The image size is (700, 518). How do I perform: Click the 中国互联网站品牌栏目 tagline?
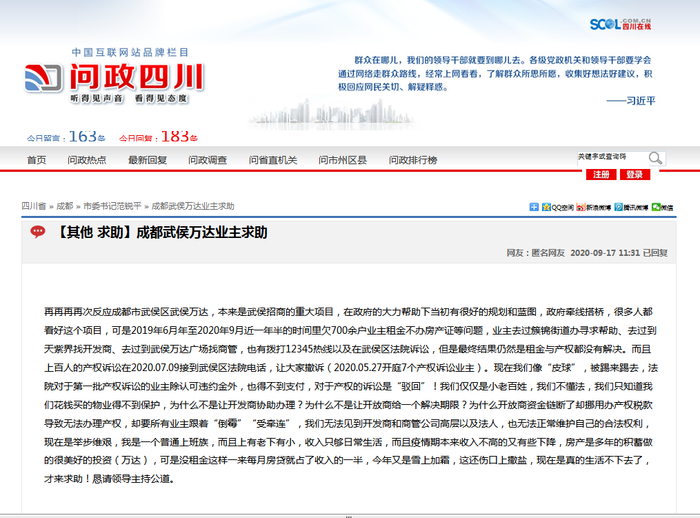(x=130, y=52)
